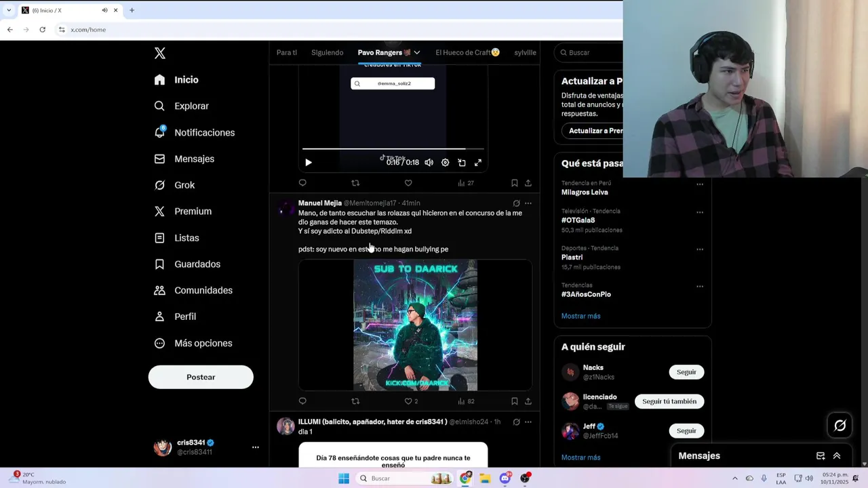Open options for #3AñosConPio trend
The image size is (868, 488).
700,287
